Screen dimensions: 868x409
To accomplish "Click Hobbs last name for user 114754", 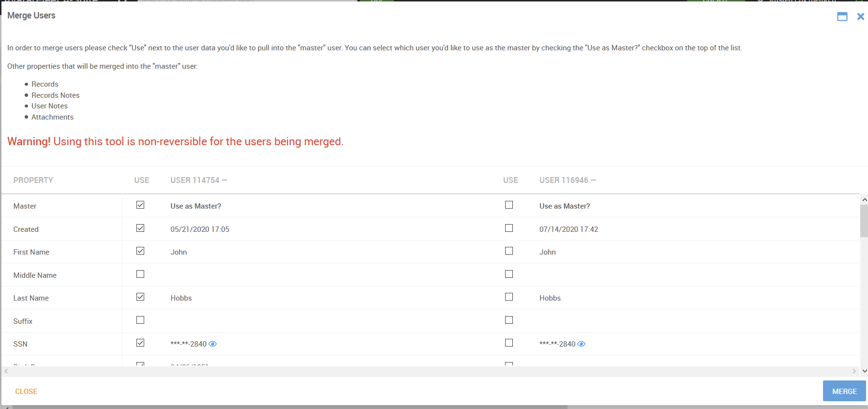I will click(181, 298).
